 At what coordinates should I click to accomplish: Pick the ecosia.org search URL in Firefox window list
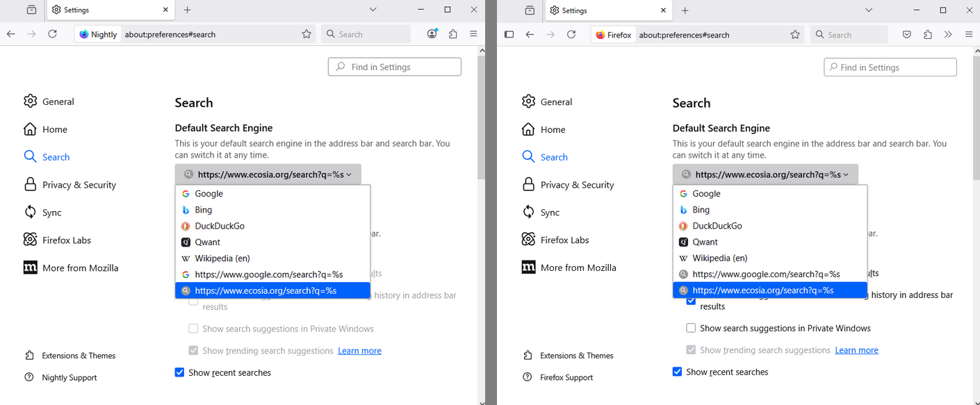770,290
